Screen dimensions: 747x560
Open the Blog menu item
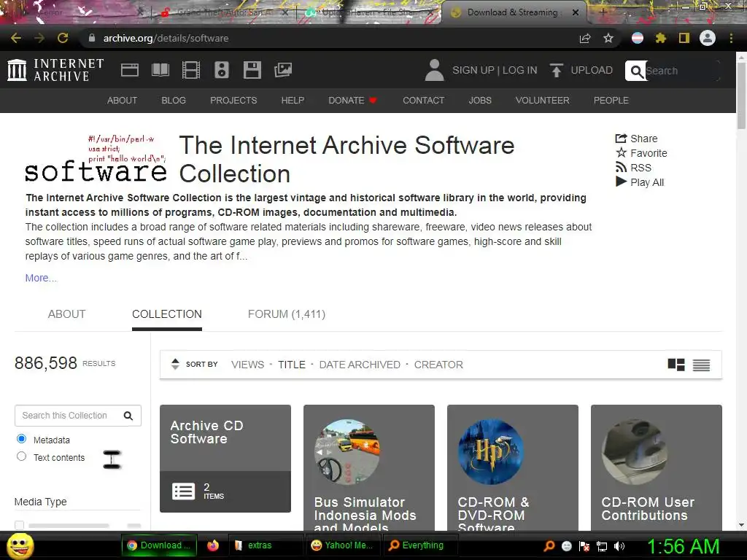[x=174, y=101]
